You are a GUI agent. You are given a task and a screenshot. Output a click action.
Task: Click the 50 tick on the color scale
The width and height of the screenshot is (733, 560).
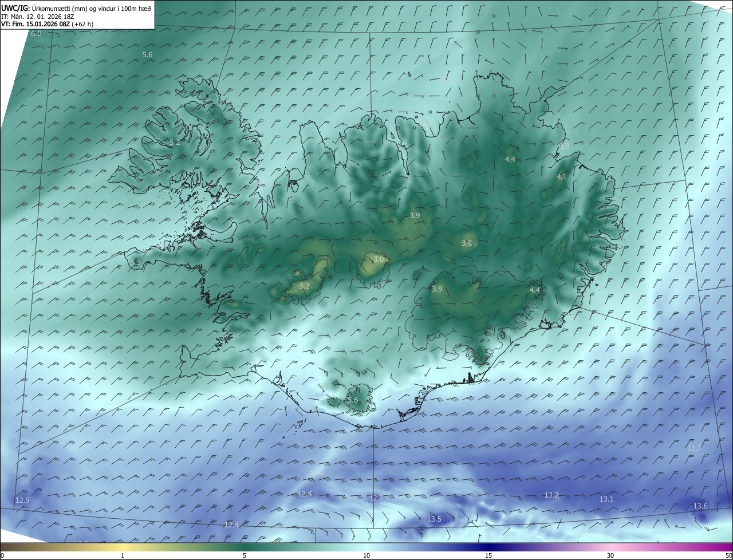point(728,555)
